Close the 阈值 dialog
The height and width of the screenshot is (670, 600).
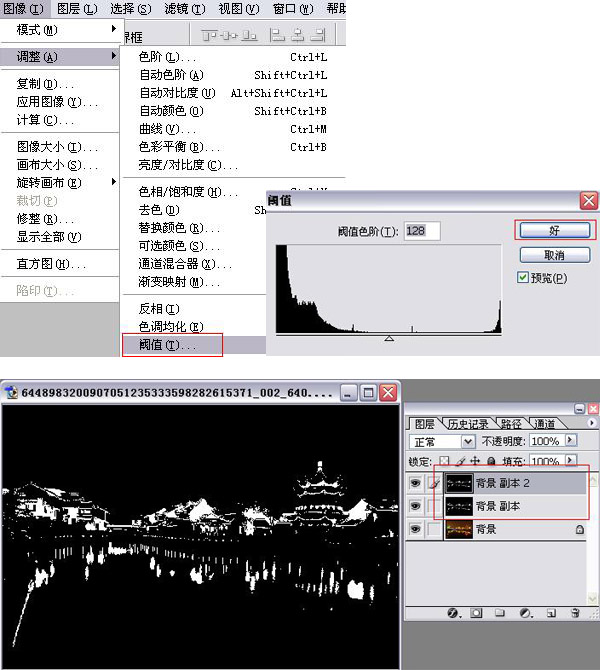pyautogui.click(x=588, y=200)
